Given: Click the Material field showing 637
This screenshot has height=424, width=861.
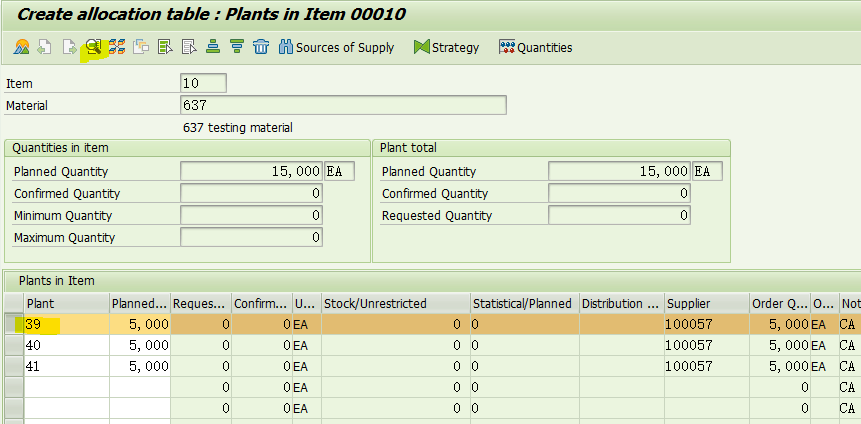Looking at the screenshot, I should 343,105.
